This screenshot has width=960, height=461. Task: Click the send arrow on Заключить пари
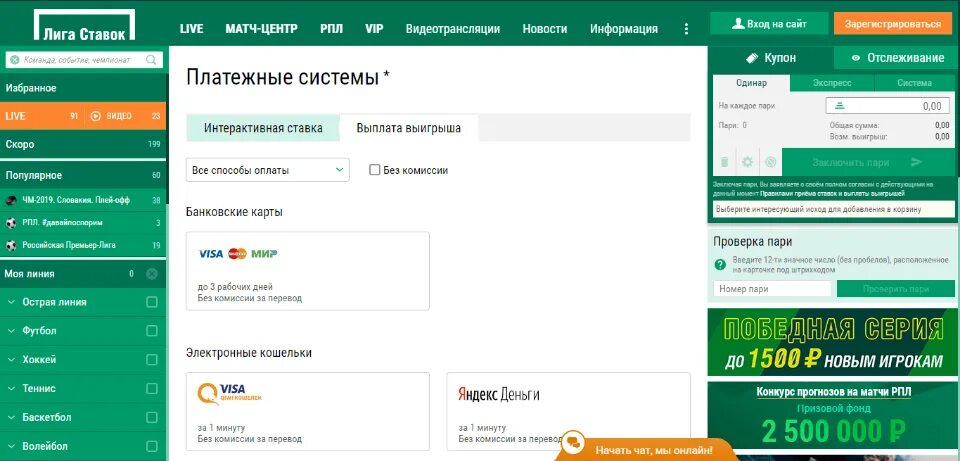tap(917, 162)
